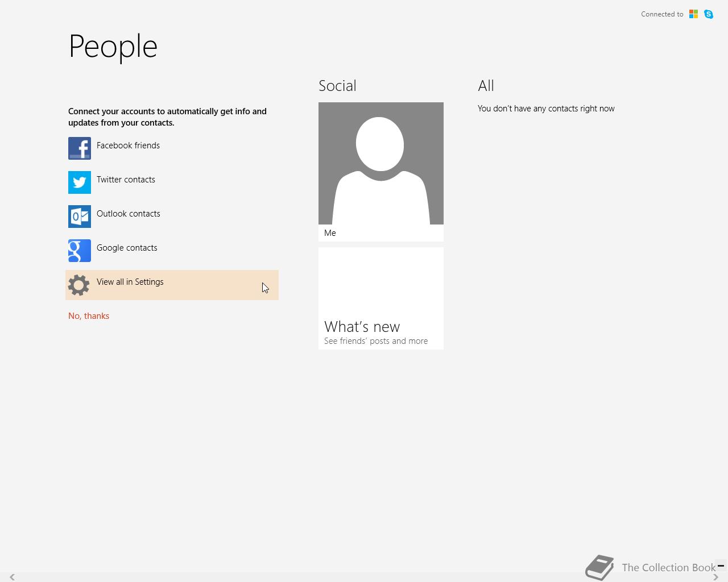Open the What's new tile
The width and height of the screenshot is (728, 582).
(x=381, y=298)
